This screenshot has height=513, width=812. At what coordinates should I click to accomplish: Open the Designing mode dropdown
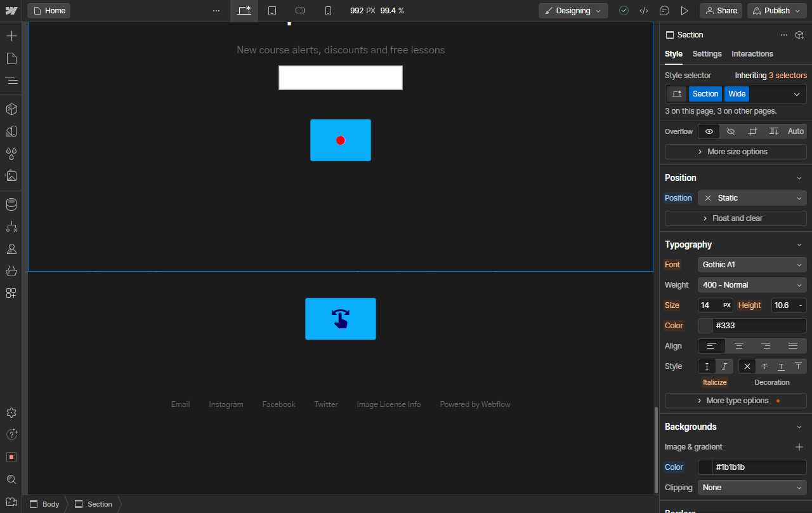pyautogui.click(x=573, y=11)
